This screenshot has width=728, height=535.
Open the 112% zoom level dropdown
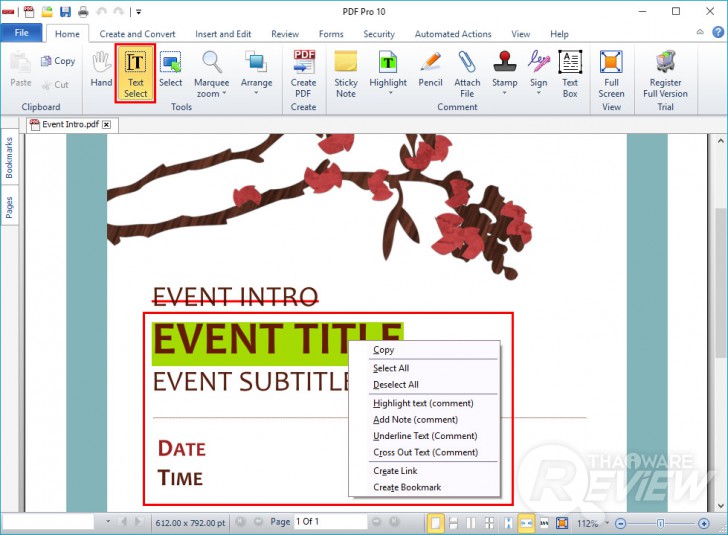pos(606,523)
